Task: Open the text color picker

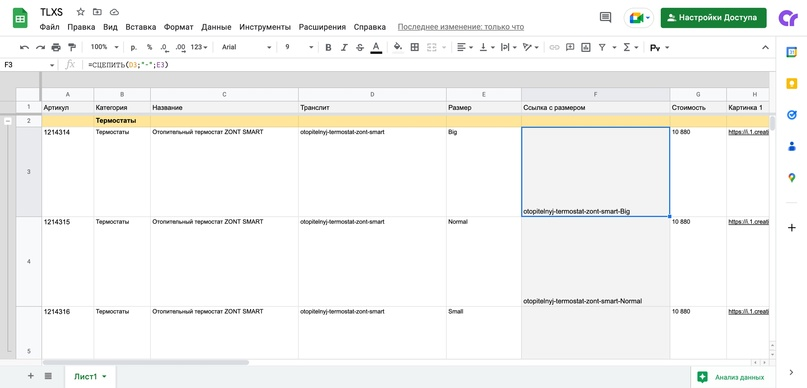Action: pyautogui.click(x=376, y=47)
